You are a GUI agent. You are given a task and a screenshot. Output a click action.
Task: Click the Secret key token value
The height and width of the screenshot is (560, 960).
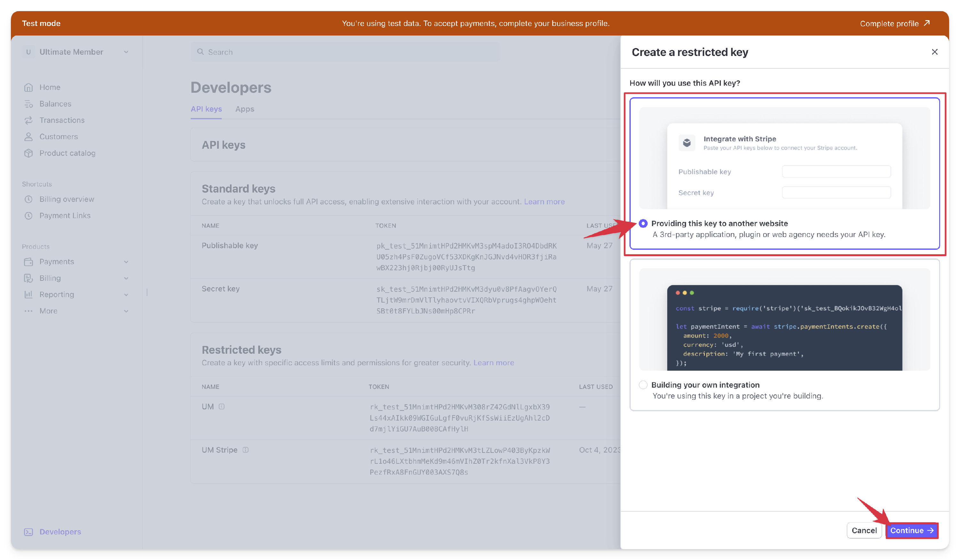click(x=466, y=300)
